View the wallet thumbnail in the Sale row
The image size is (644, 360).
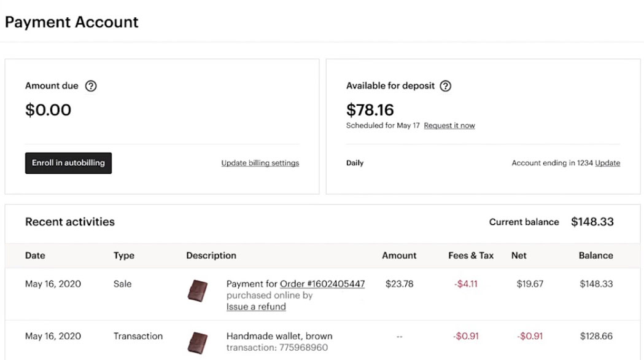[198, 289]
